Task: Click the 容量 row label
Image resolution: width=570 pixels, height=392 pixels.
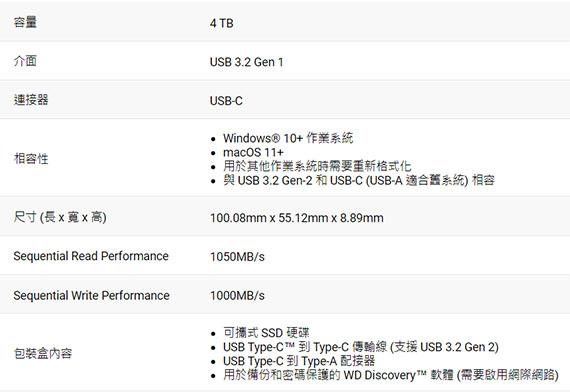Action: click(x=25, y=23)
